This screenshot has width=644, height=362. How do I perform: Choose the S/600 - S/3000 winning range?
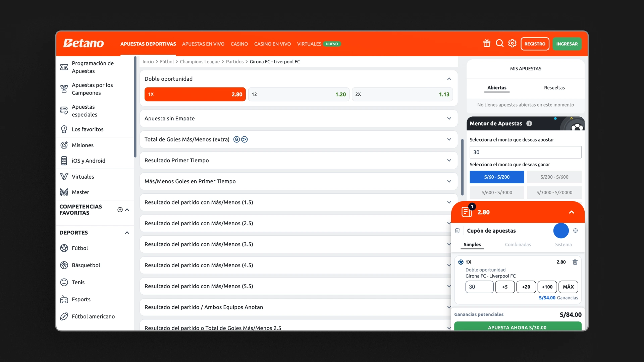[497, 192]
